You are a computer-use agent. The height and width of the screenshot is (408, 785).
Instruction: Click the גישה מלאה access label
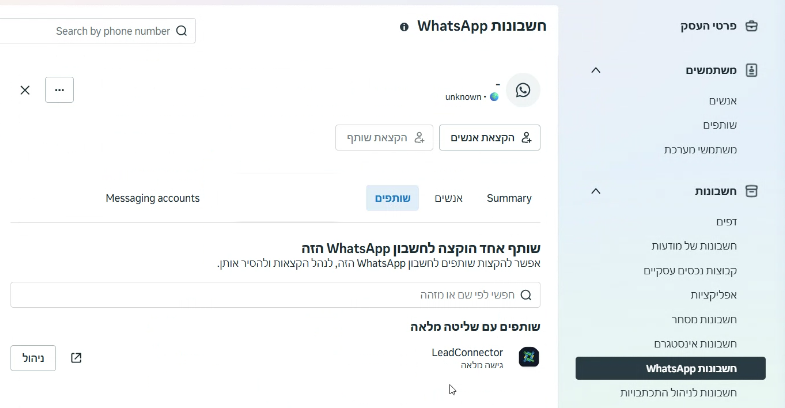coord(482,365)
